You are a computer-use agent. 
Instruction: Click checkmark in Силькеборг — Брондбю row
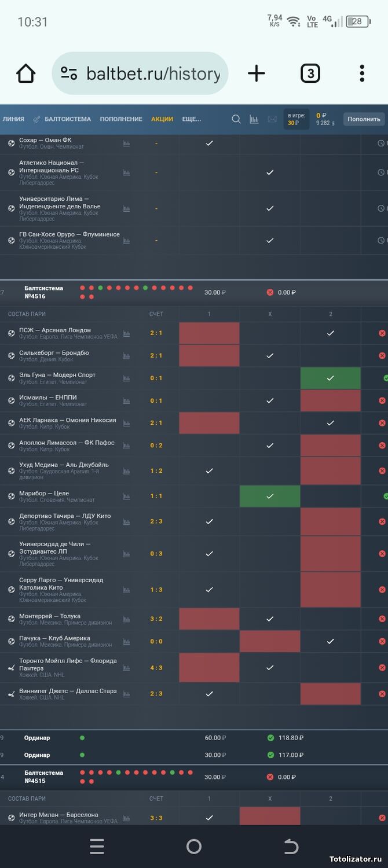pos(270,356)
